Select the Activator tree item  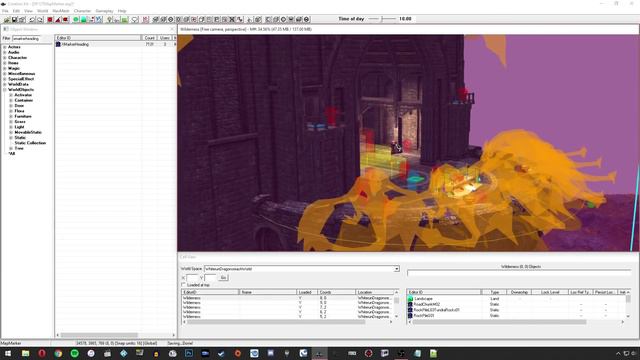[x=23, y=95]
